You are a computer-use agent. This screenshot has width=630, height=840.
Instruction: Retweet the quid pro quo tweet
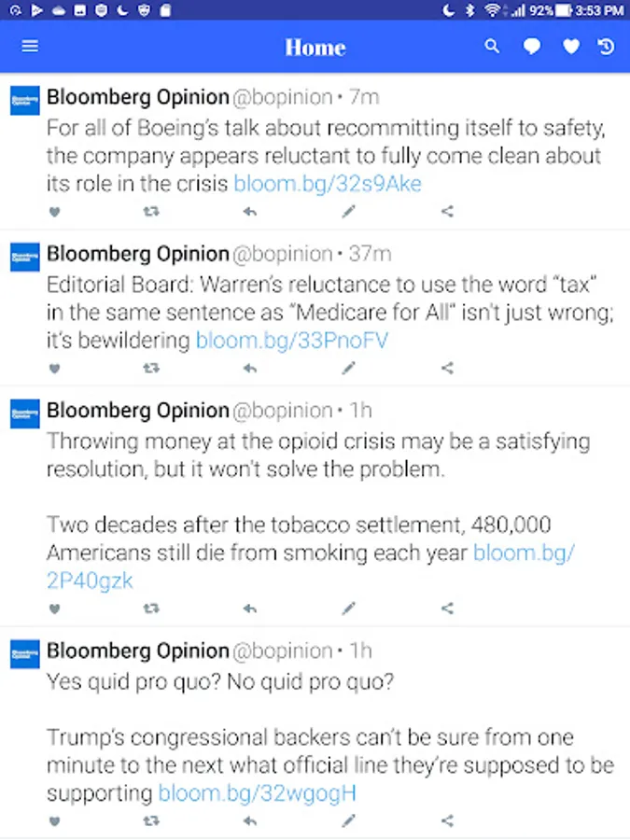click(151, 821)
